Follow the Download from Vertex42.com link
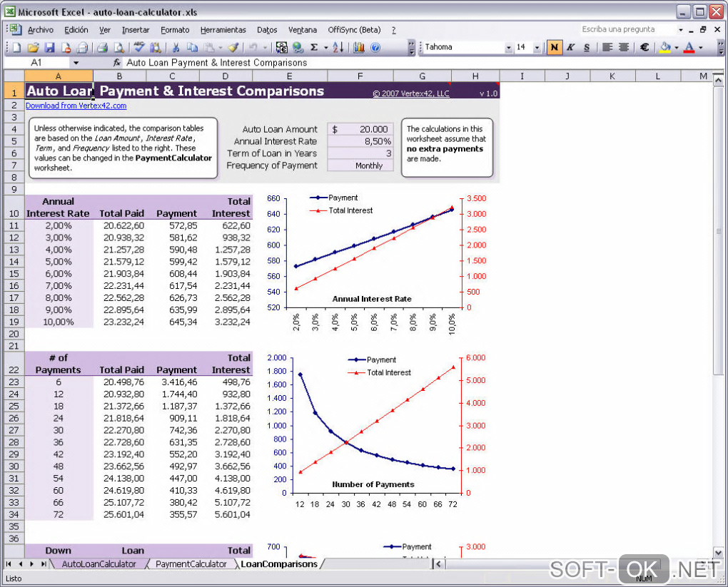Viewport: 728px width, 587px height. click(76, 106)
